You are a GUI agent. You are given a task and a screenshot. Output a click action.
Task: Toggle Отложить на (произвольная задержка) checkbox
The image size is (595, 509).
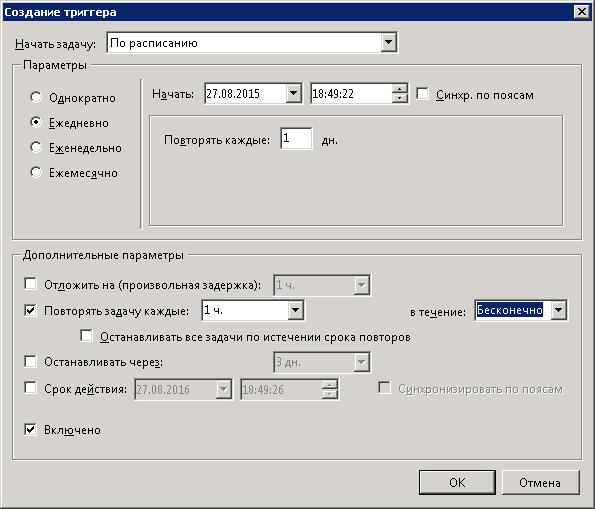30,284
